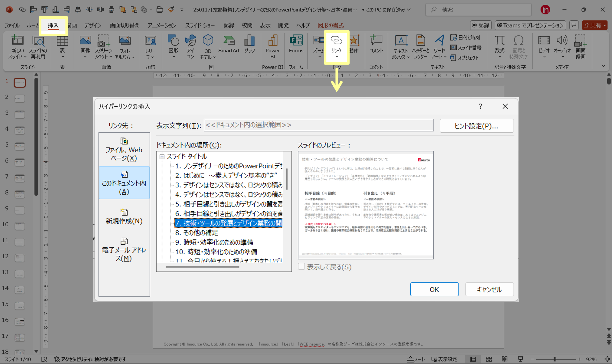Switch to スライドショー tab

coord(200,25)
